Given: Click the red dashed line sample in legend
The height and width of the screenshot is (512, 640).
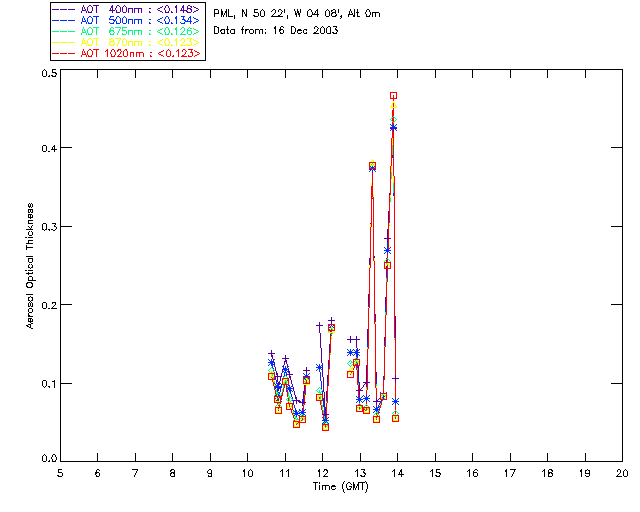Looking at the screenshot, I should [x=64, y=53].
